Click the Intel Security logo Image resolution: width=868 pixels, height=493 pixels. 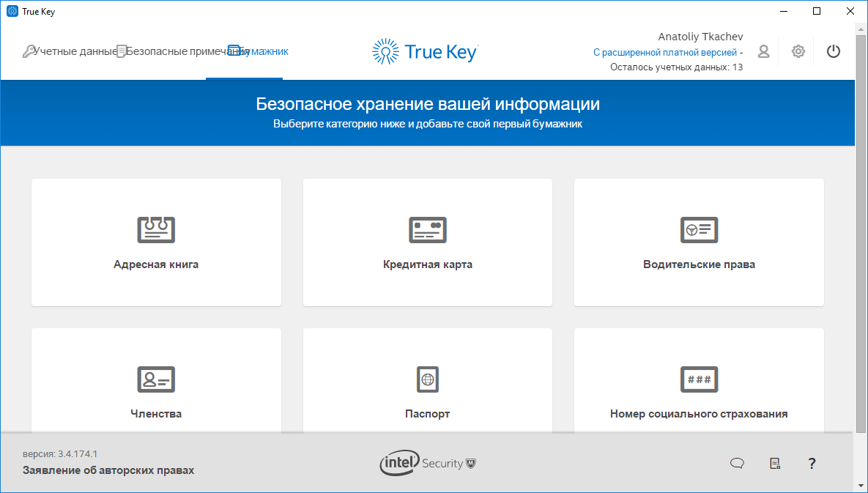pyautogui.click(x=427, y=463)
